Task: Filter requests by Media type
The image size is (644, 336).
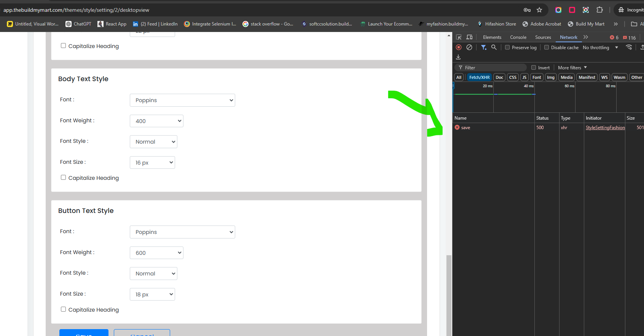Action: pyautogui.click(x=566, y=77)
